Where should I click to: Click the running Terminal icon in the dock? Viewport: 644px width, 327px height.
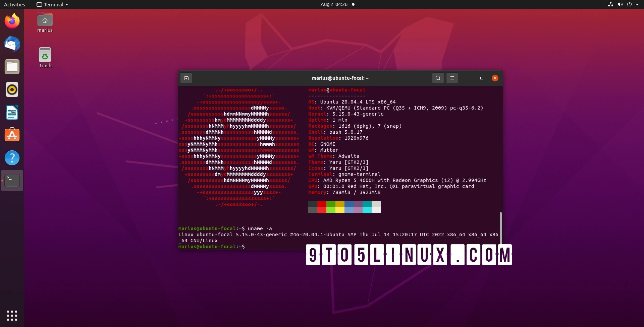[12, 180]
